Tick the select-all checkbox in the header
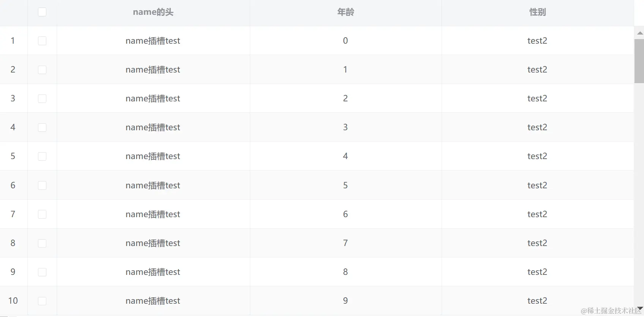The image size is (644, 317). pos(42,12)
